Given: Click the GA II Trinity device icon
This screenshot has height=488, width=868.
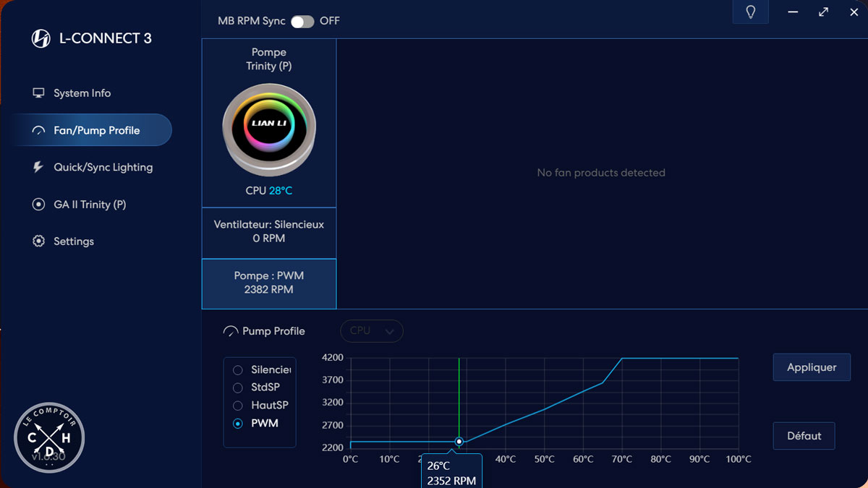Looking at the screenshot, I should pos(39,205).
